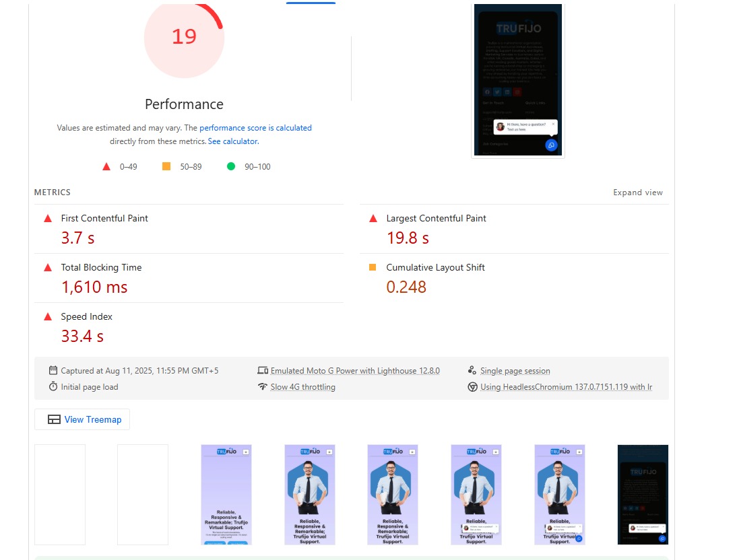
Task: Click the green 90–100 legend circle
Action: coord(231,166)
